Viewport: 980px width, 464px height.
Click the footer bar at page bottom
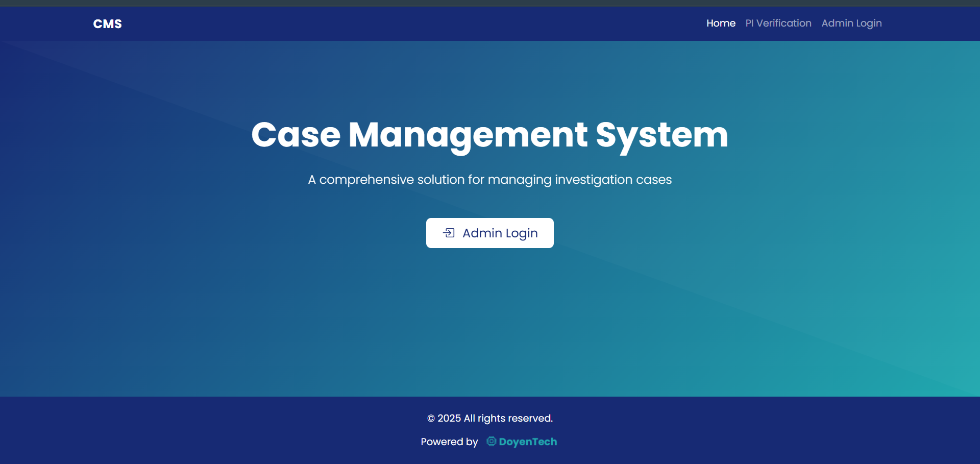[204, 431]
